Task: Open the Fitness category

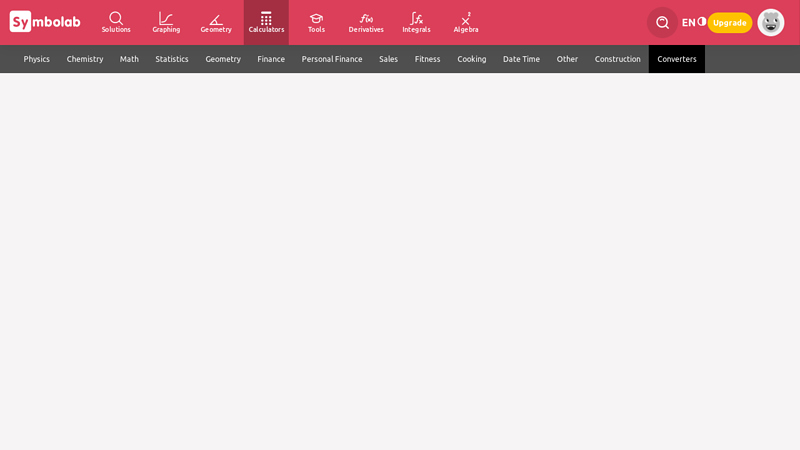Action: click(428, 59)
